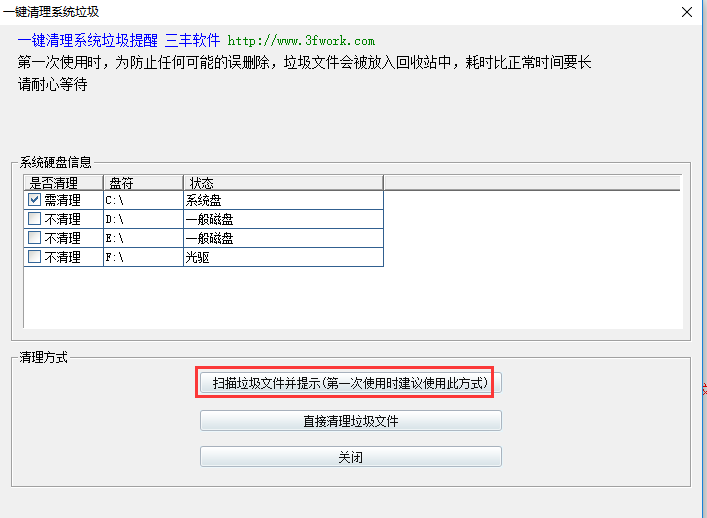
Task: Click the 关闭 button
Action: click(351, 457)
